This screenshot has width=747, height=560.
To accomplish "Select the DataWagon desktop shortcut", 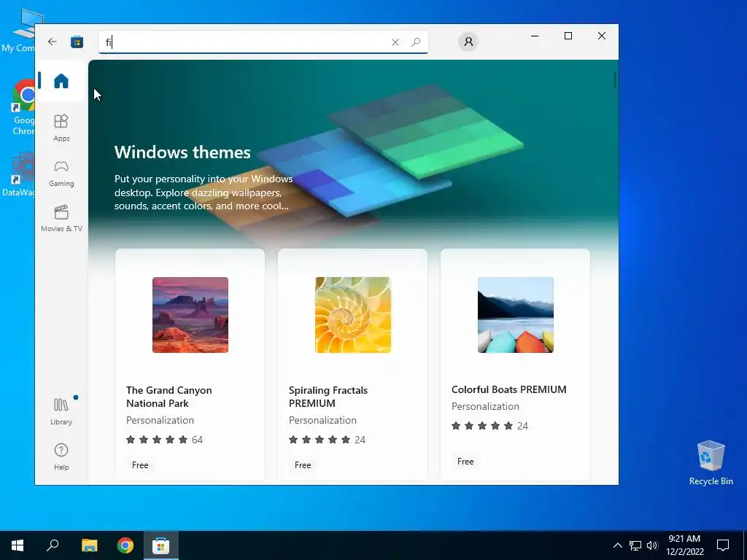I will [x=19, y=174].
